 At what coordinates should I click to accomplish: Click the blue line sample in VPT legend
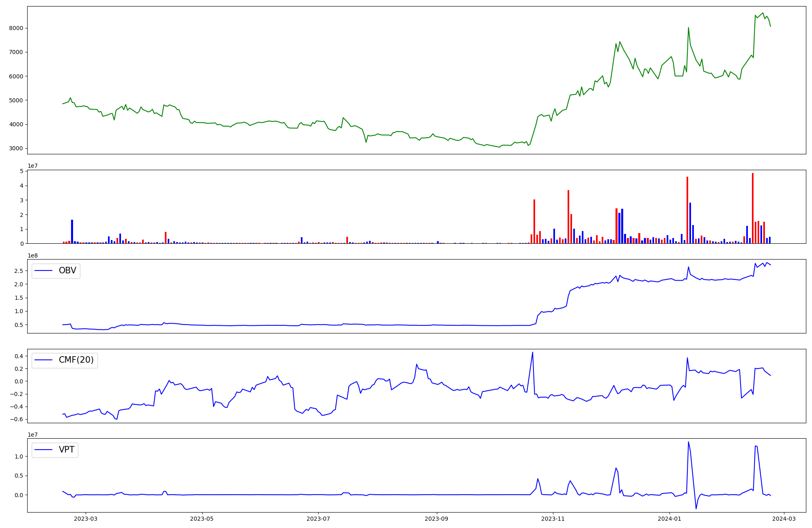point(44,450)
